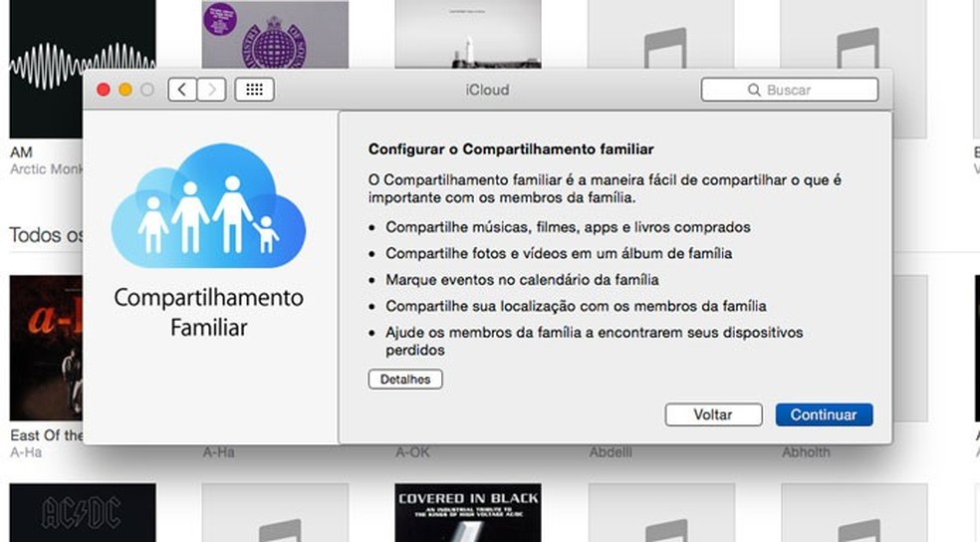Viewport: 980px width, 542px height.
Task: Click the Detalhes button
Action: (x=405, y=379)
